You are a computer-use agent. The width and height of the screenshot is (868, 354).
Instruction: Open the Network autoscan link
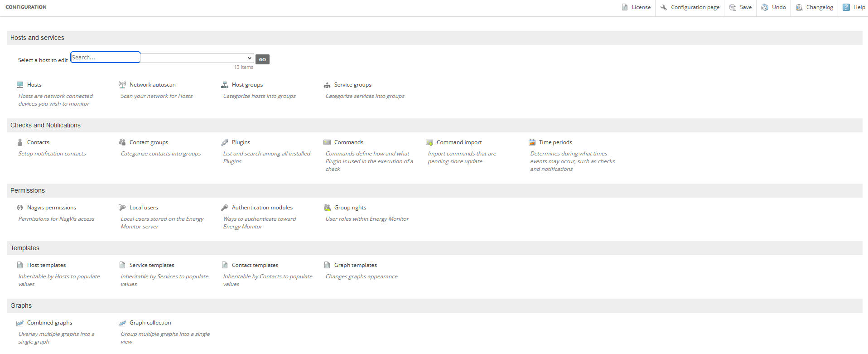153,85
